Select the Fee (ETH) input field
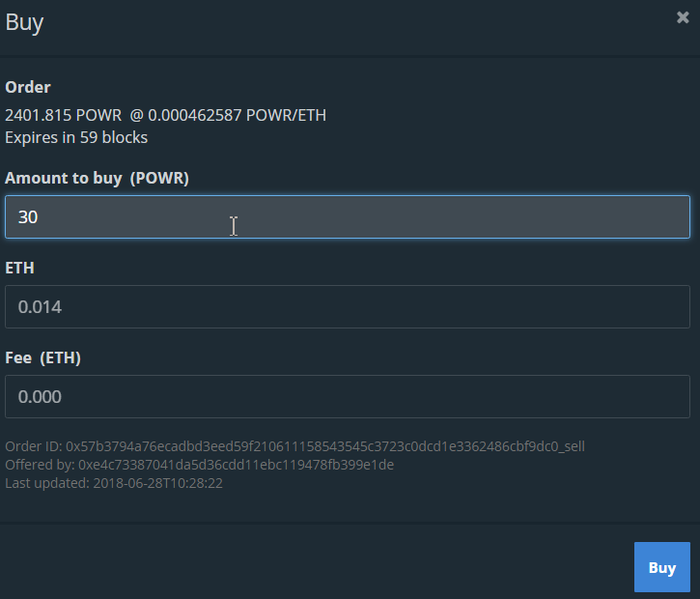The image size is (700, 599). (348, 397)
